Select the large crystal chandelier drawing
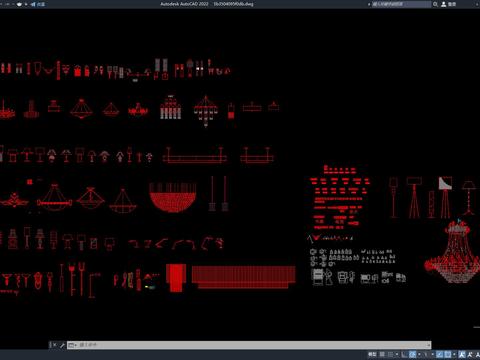The height and width of the screenshot is (360, 480). (453, 251)
